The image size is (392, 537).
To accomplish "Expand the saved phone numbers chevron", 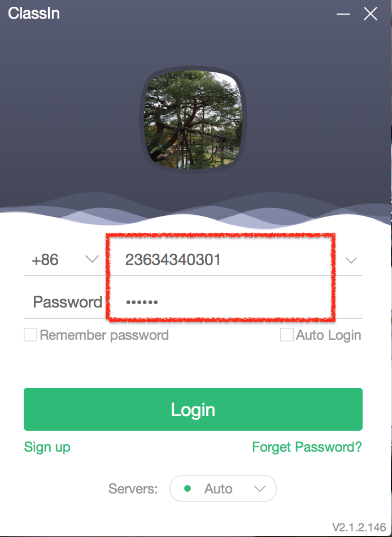I will click(x=351, y=260).
